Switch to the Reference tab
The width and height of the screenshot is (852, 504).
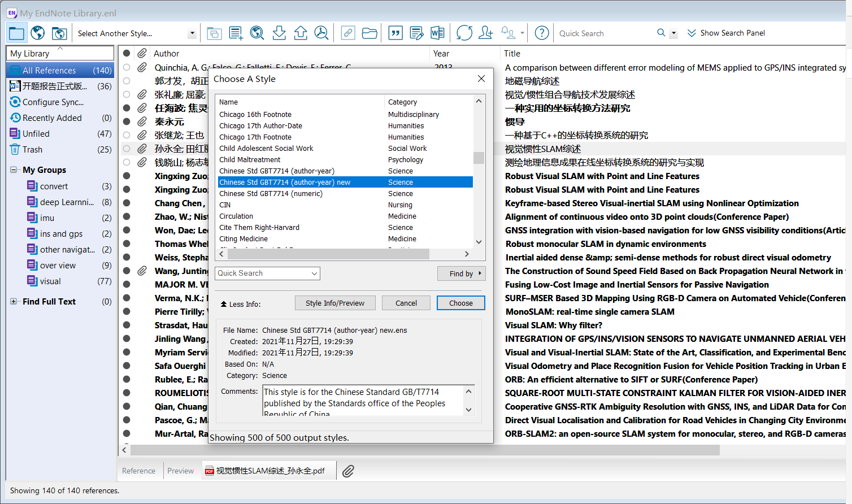click(x=138, y=471)
